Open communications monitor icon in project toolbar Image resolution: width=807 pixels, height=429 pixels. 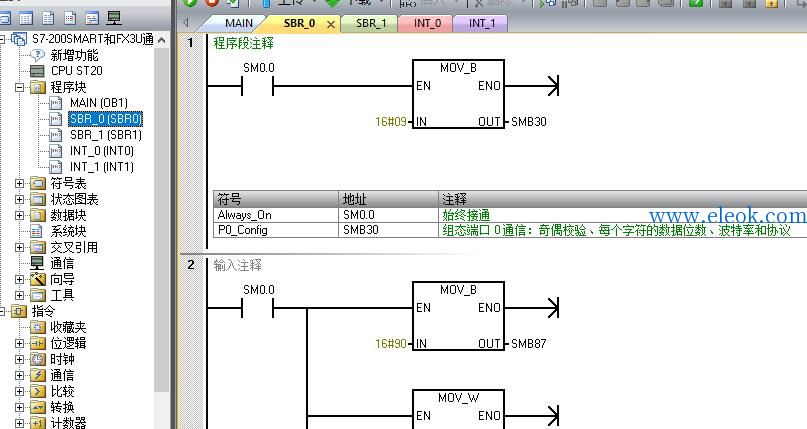click(114, 19)
